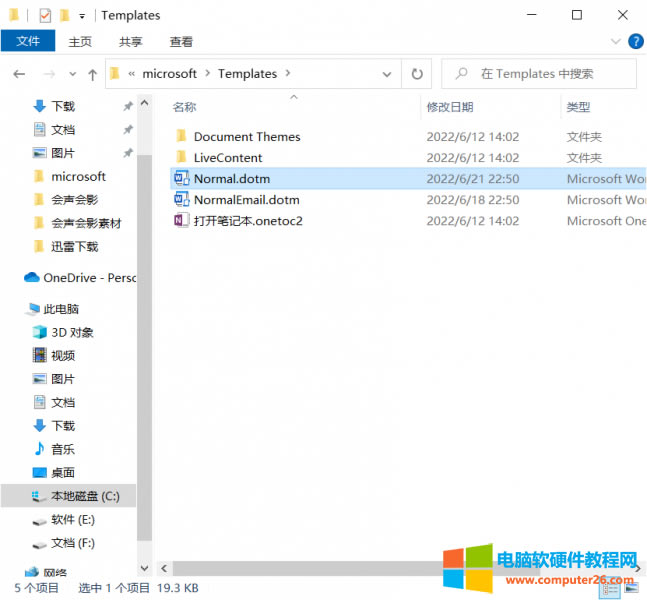Screen dimensions: 647x600
Task: Click the Up directory arrow icon
Action: tap(93, 74)
